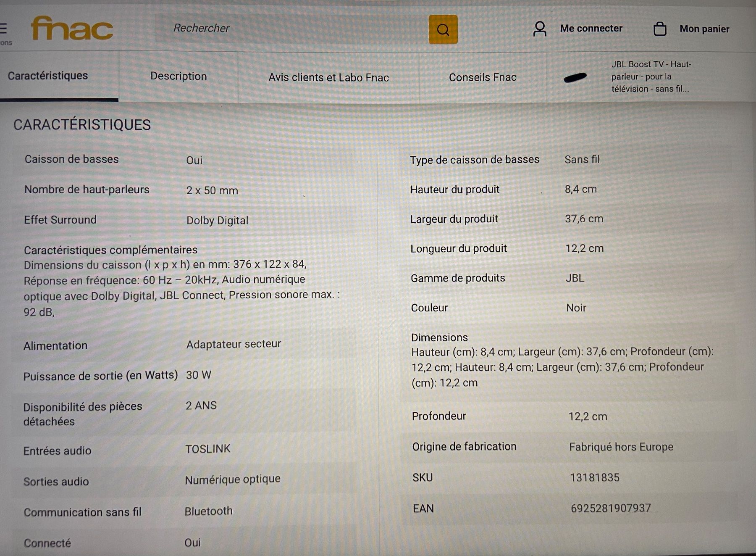The height and width of the screenshot is (556, 756).
Task: Click the Origine de fabrication label
Action: (x=464, y=446)
